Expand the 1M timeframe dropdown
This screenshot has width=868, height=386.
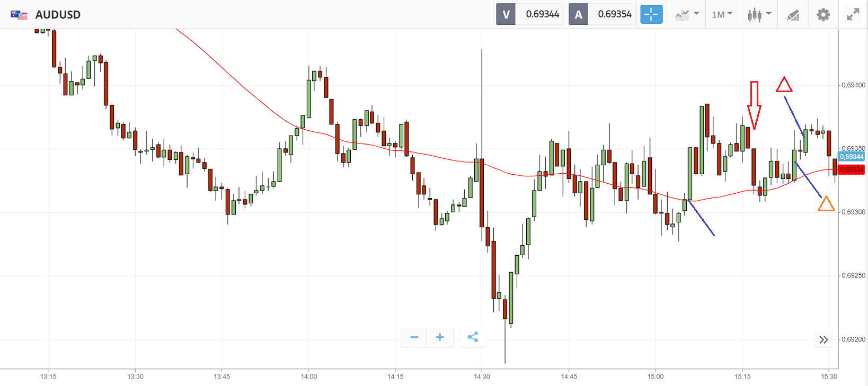click(722, 14)
